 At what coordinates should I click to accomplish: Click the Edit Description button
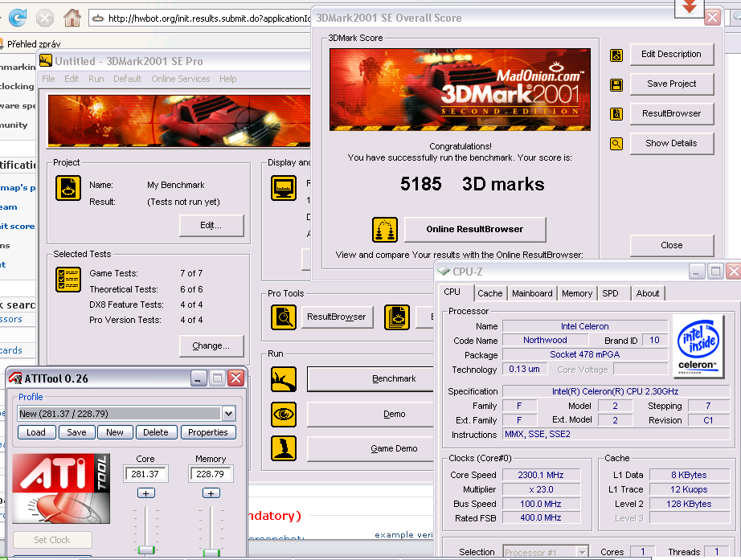click(672, 55)
